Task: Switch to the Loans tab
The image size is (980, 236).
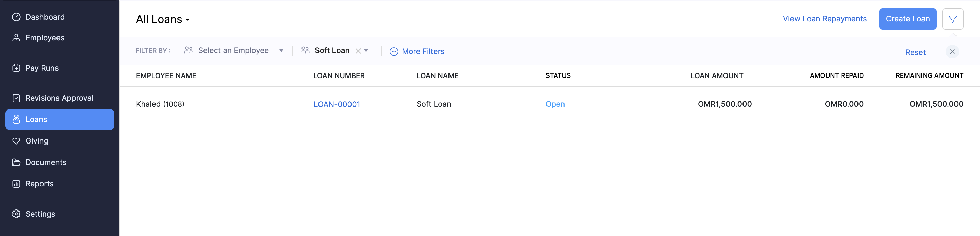Action: (x=36, y=119)
